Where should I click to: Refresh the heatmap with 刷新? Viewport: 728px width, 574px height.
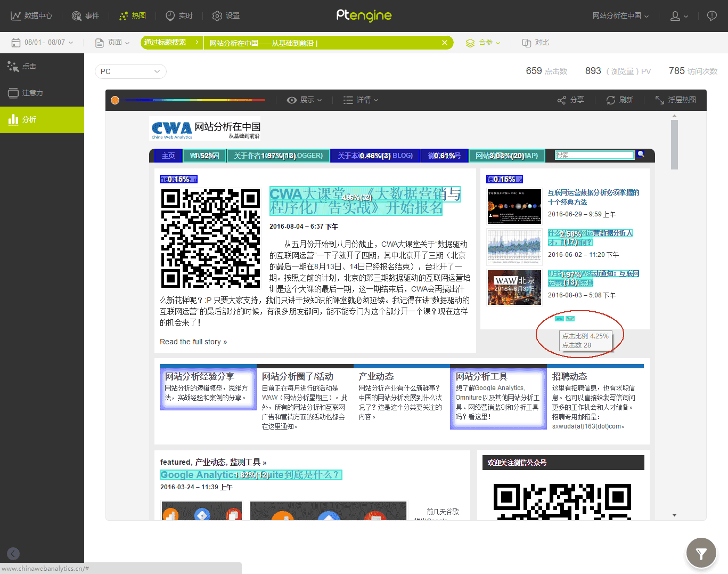point(619,100)
